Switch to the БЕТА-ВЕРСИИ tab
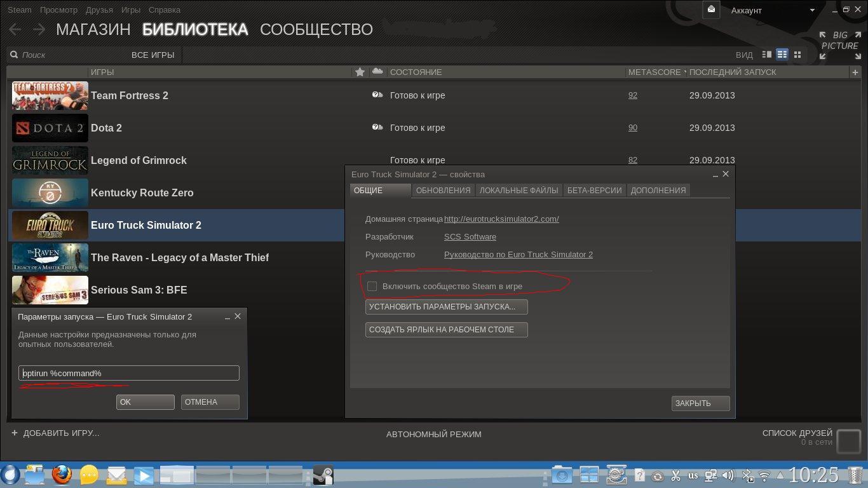This screenshot has height=488, width=868. 594,190
